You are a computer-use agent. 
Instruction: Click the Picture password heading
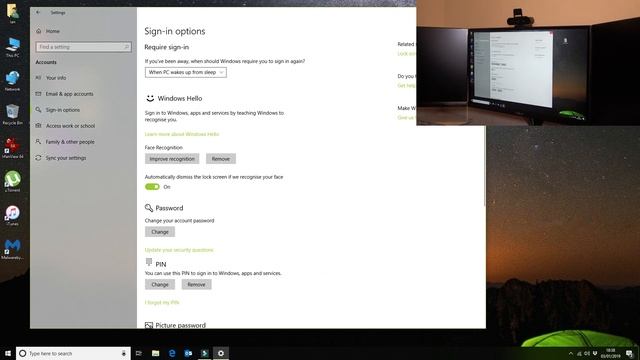180,325
